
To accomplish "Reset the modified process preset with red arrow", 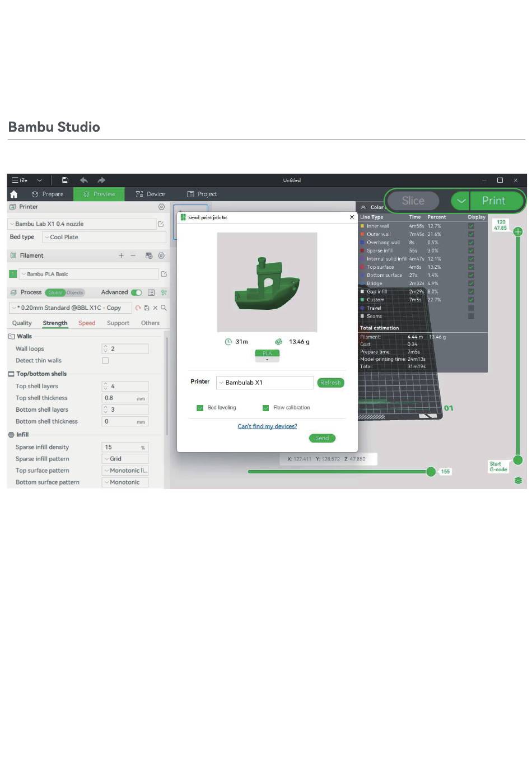I will [x=138, y=308].
